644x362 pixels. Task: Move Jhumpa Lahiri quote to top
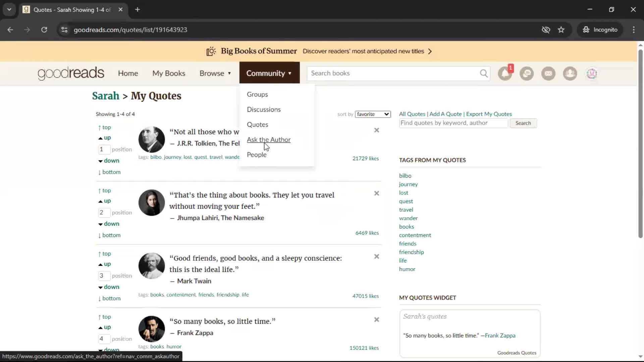[105, 190]
